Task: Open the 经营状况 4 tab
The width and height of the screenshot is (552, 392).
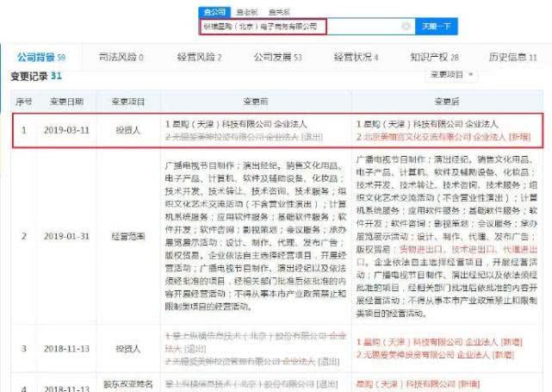Action: point(356,57)
